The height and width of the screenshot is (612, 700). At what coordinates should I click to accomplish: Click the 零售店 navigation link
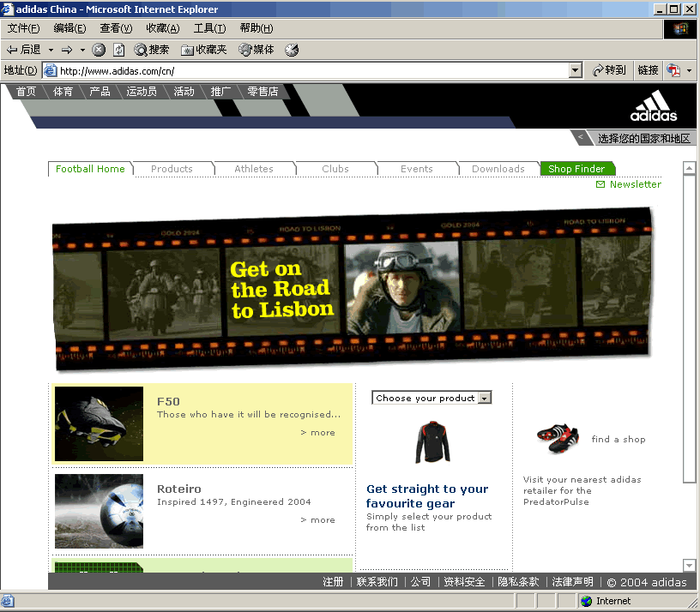pyautogui.click(x=263, y=92)
